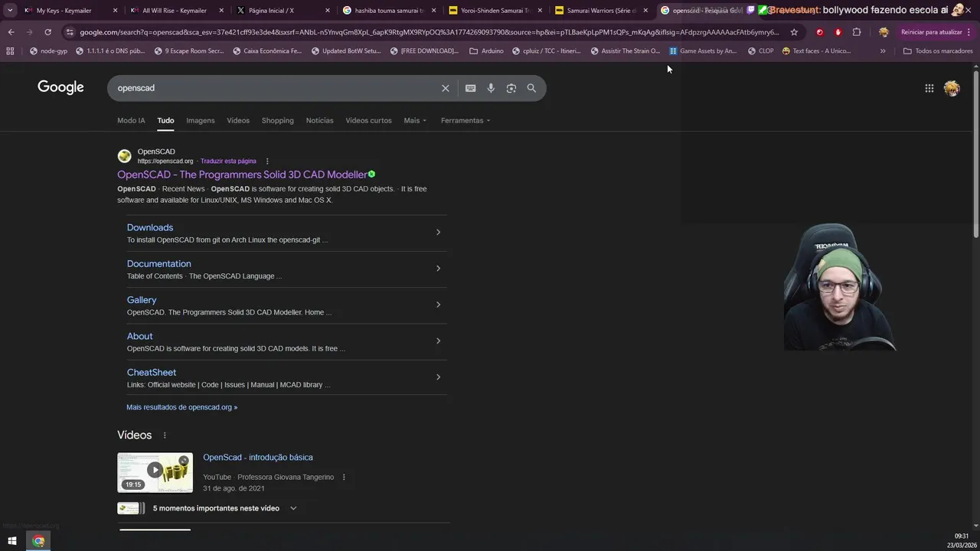Viewport: 980px width, 551px height.
Task: Reload the page
Action: pos(47,32)
